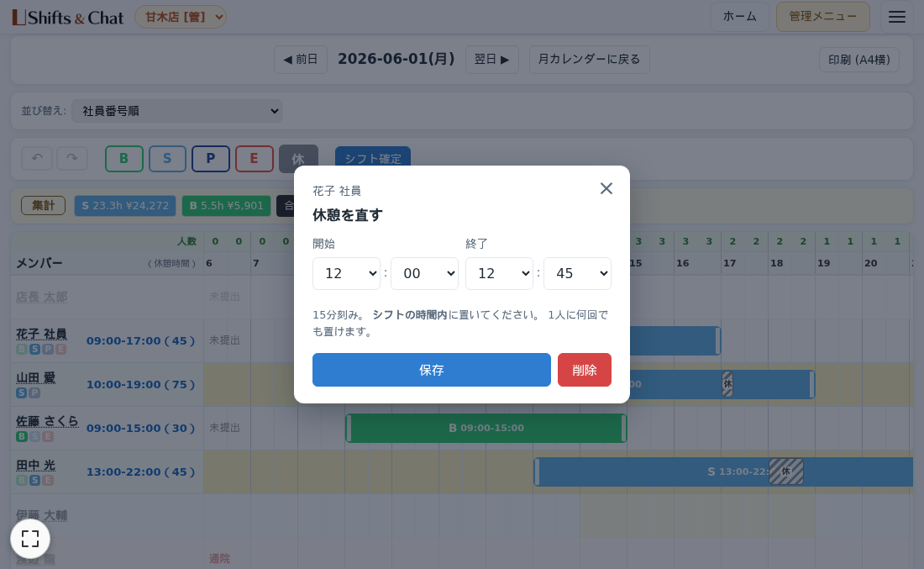Screen dimensions: 924x569
Task: Open the 甘木店 store selector
Action: (181, 17)
